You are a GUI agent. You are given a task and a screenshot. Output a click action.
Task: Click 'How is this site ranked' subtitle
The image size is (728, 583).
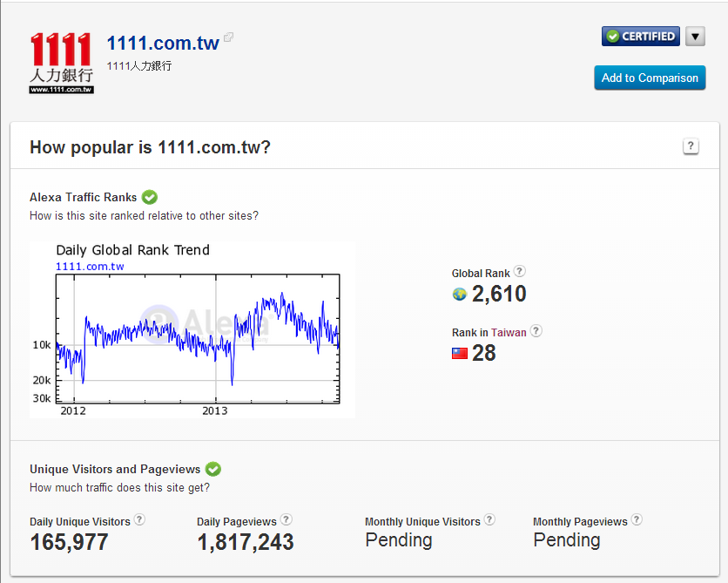[144, 216]
